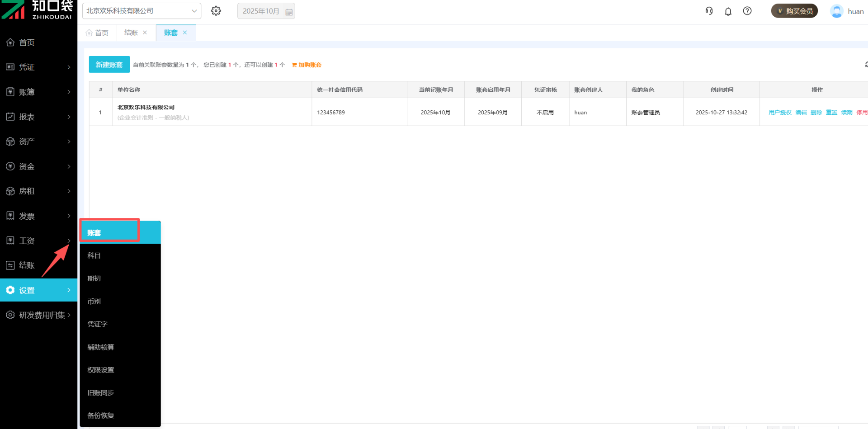Select 科目 in the settings submenu
Screen dimensions: 868x429
(94, 255)
